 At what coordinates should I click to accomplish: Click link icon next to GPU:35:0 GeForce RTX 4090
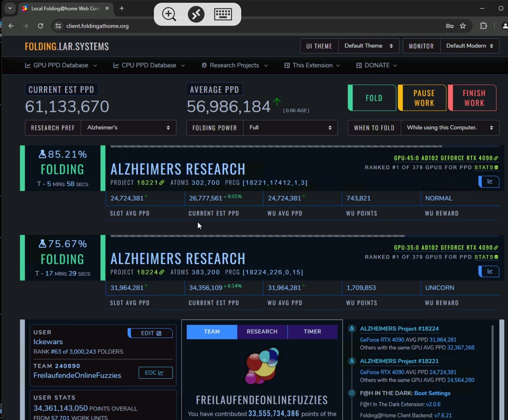pos(496,248)
